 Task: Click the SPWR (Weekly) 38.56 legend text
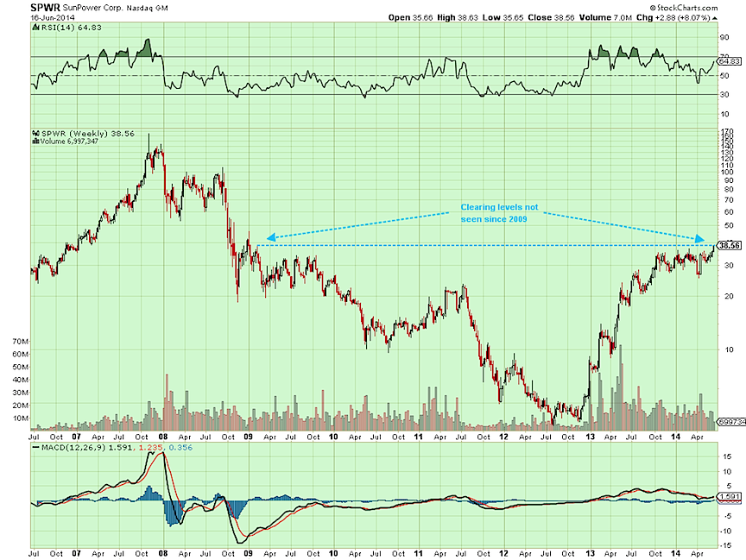[x=88, y=134]
